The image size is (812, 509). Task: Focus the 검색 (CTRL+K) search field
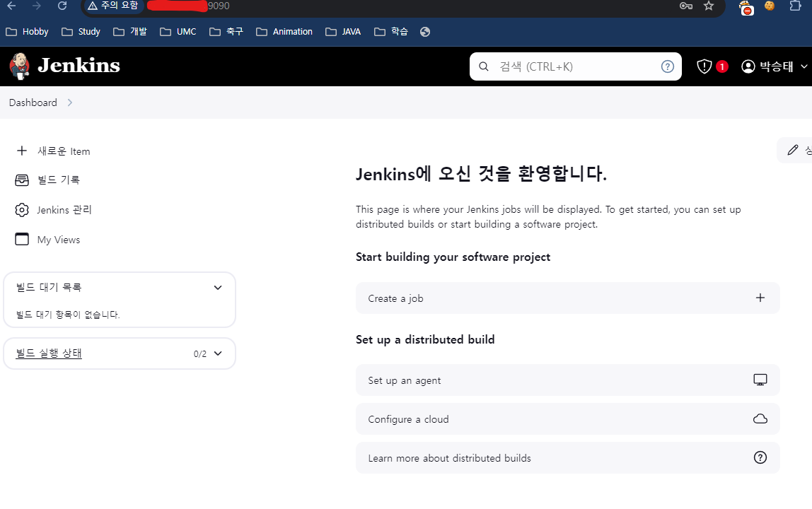coord(575,66)
